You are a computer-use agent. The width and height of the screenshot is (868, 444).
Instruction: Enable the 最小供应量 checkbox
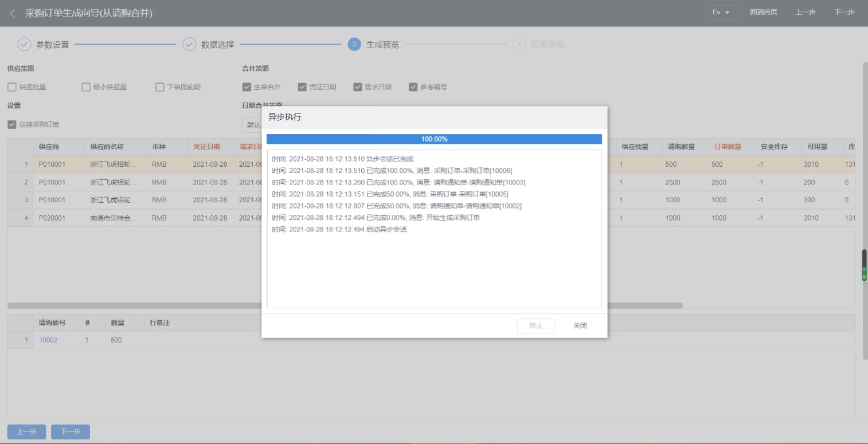click(x=86, y=87)
